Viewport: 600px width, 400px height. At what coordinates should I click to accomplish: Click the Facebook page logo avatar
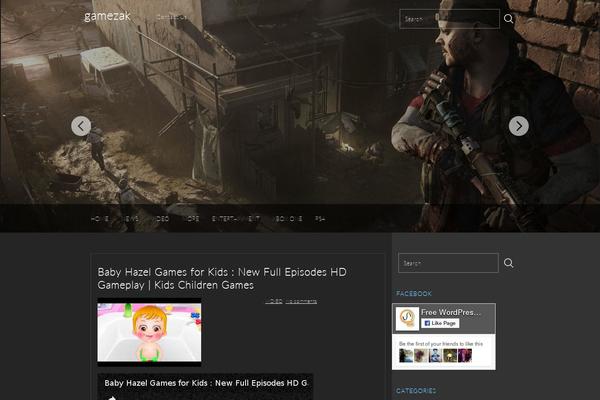[407, 318]
